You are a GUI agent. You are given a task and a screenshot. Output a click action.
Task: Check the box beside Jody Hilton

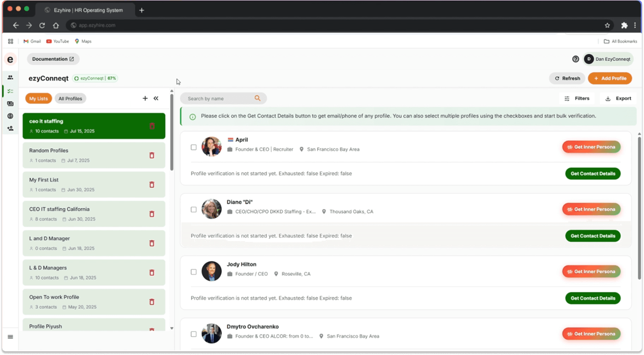[193, 272]
